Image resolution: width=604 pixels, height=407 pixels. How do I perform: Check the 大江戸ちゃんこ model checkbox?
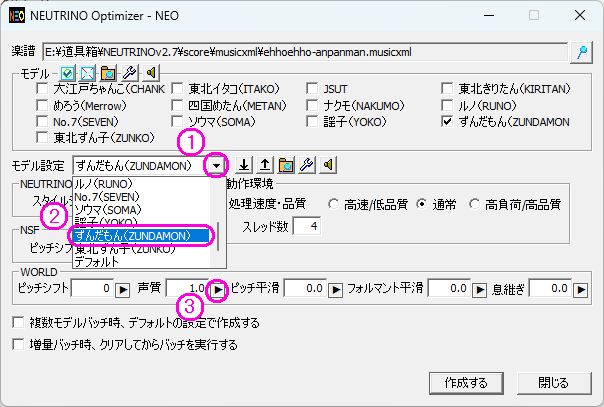(x=42, y=89)
